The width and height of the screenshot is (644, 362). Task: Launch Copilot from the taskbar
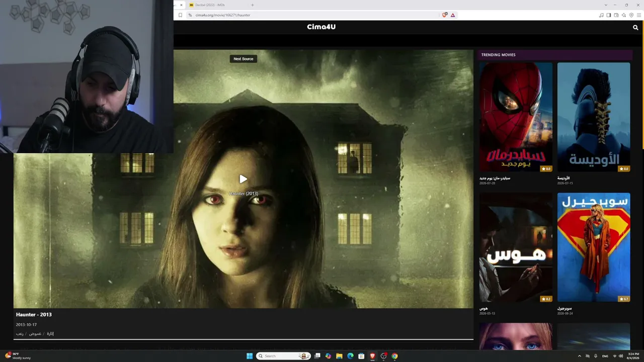coord(328,356)
